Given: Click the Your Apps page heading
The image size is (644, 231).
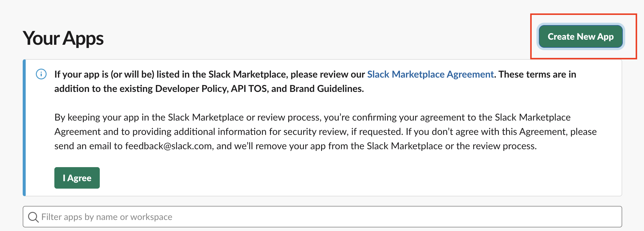Looking at the screenshot, I should tap(63, 38).
